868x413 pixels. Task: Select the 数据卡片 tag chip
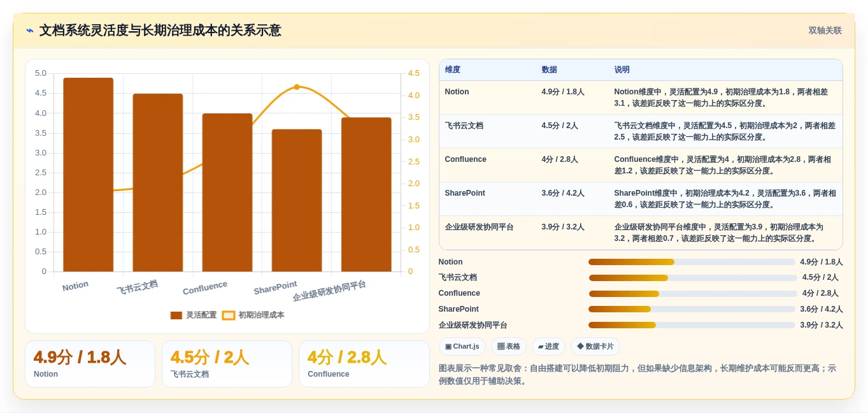(595, 347)
